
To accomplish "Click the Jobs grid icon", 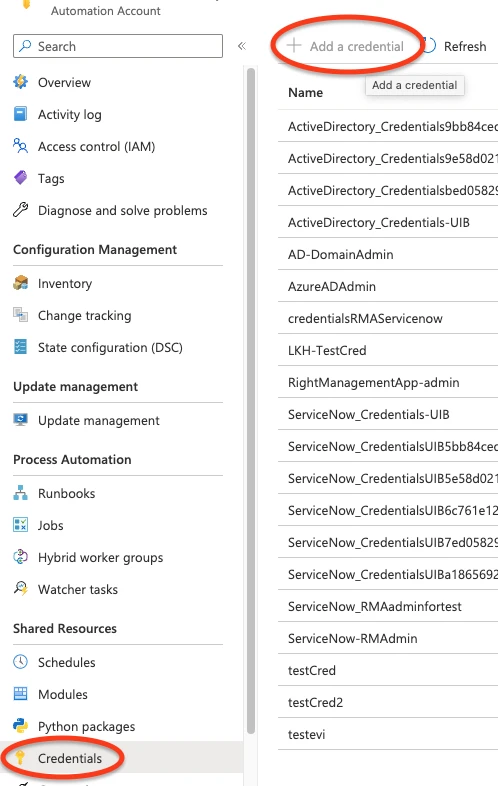I will (x=21, y=525).
